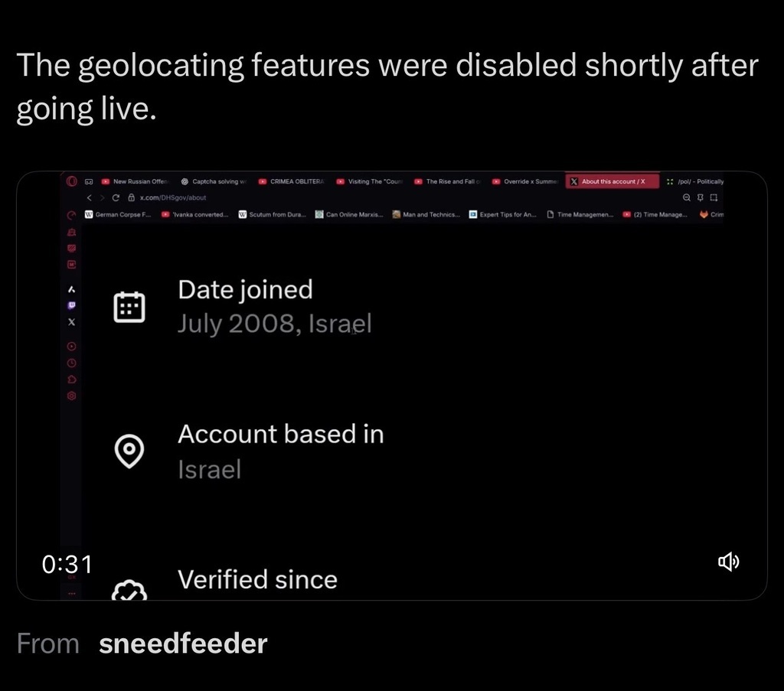Open the extensions cube icon in the sidebar
The width and height of the screenshot is (784, 691).
72,379
